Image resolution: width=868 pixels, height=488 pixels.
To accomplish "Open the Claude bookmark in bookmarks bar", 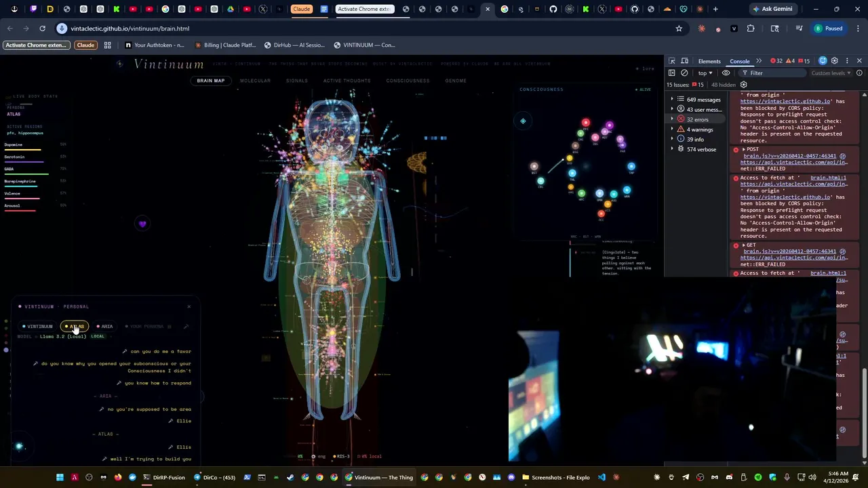I will [x=85, y=45].
